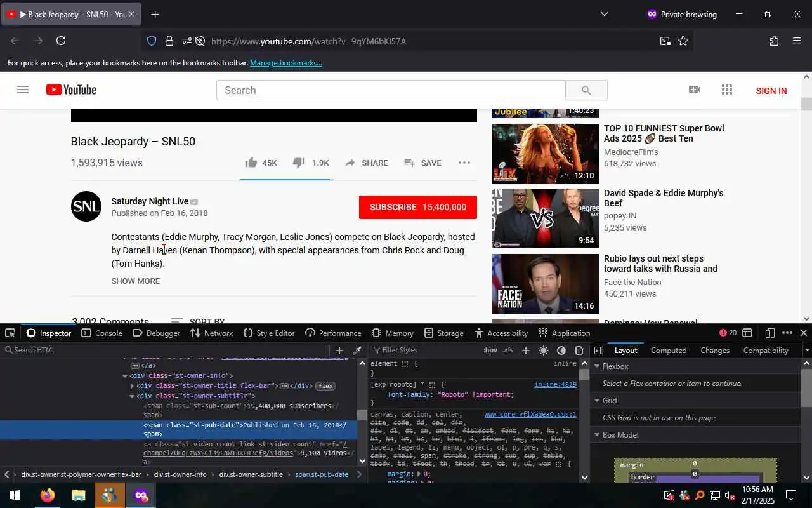Open the YouTube apps grid icon
This screenshot has width=812, height=508.
(727, 90)
